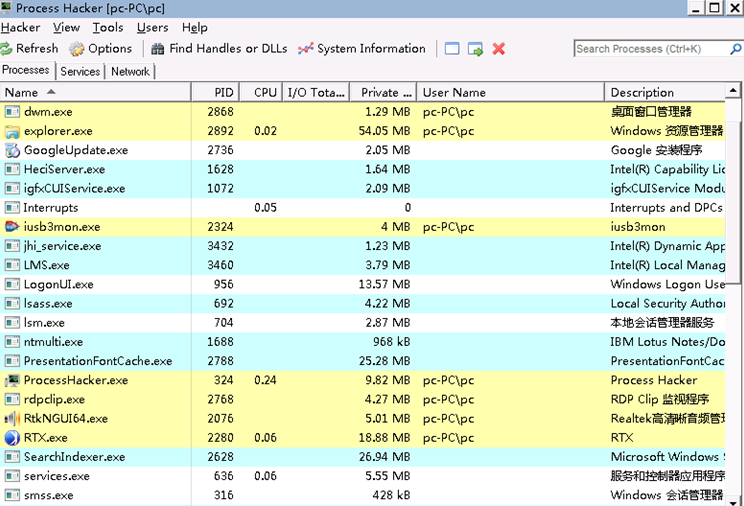Sort by the User Name column header
The width and height of the screenshot is (744, 506).
point(511,92)
